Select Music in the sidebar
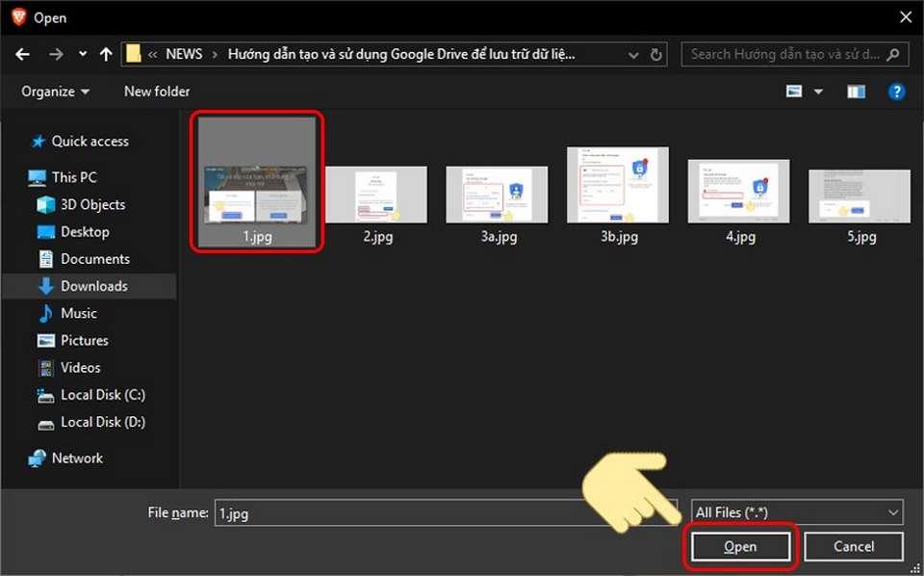Screen dimensions: 924x576 pyautogui.click(x=78, y=313)
